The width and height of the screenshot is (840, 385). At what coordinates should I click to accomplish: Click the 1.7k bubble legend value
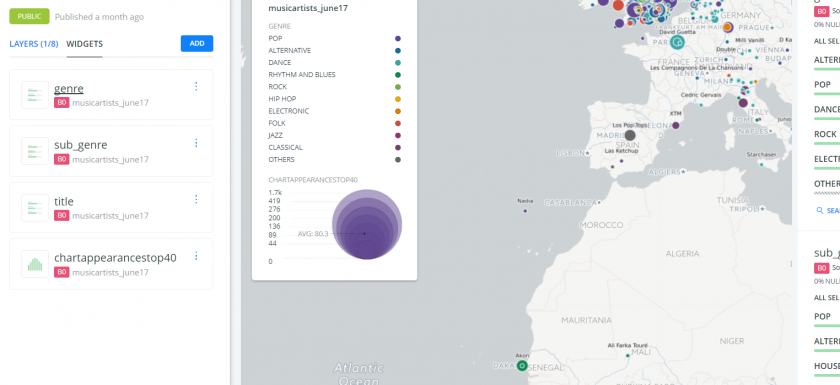click(275, 193)
